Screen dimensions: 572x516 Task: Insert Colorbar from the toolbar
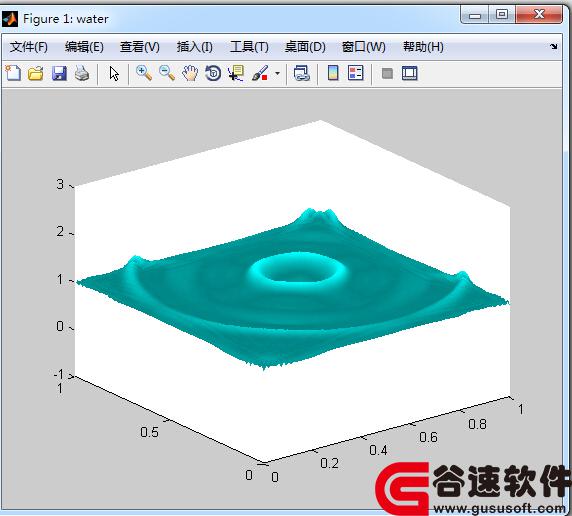tap(333, 73)
